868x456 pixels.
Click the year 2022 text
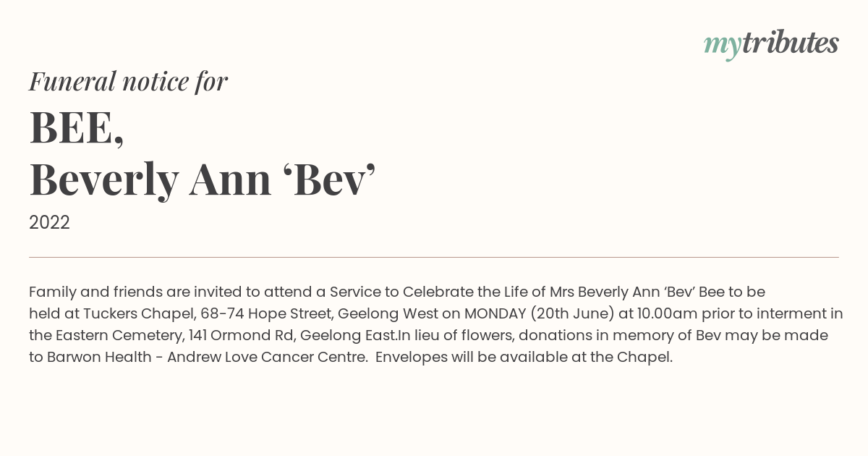click(49, 223)
